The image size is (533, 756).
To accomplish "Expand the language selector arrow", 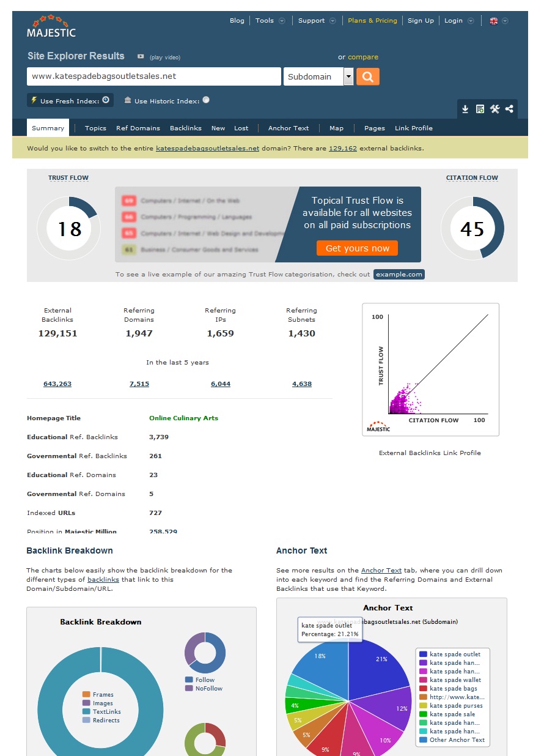I will [505, 21].
